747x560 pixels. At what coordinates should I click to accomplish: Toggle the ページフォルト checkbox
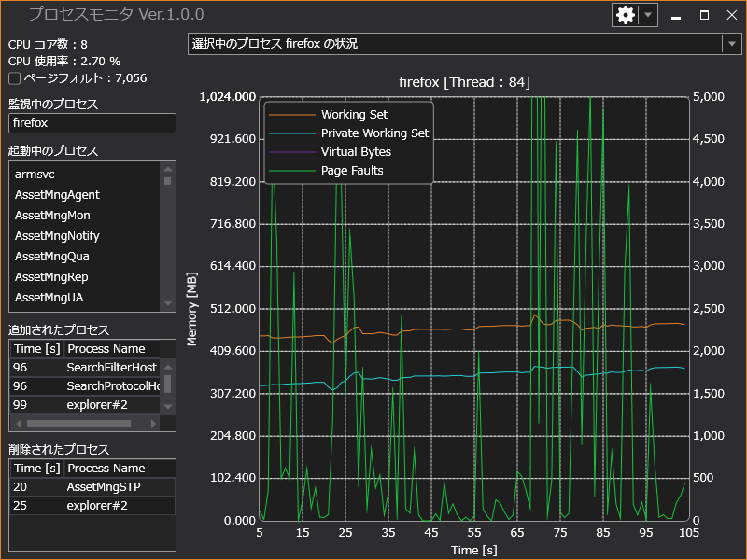click(14, 78)
